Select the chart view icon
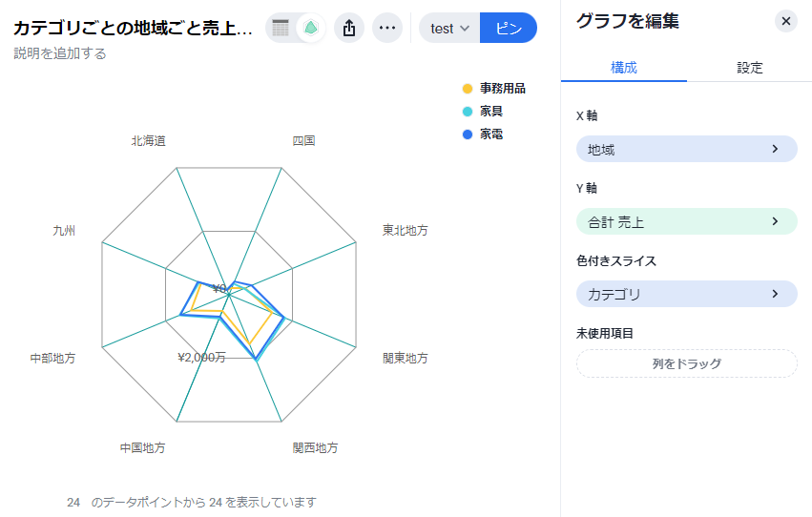Viewport: 812px width, 517px height. (x=310, y=29)
